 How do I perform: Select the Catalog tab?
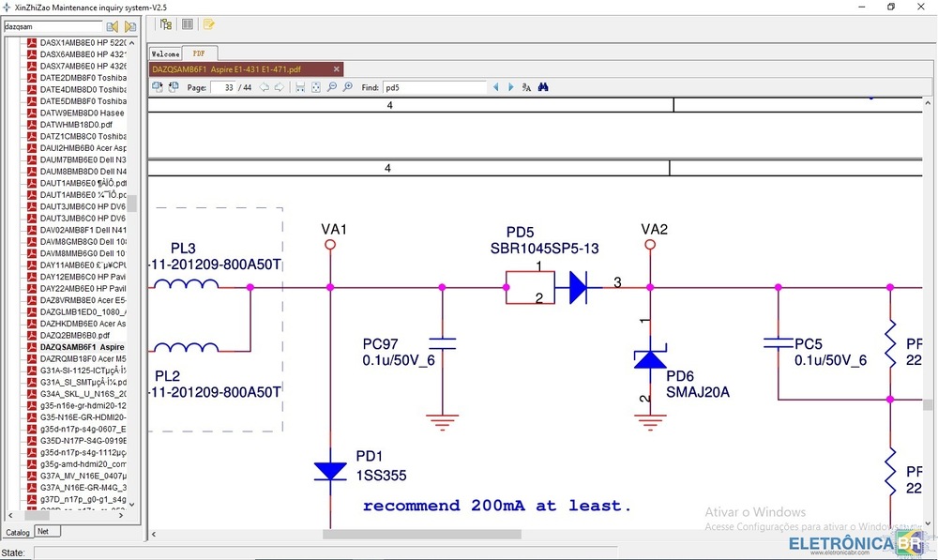click(18, 532)
